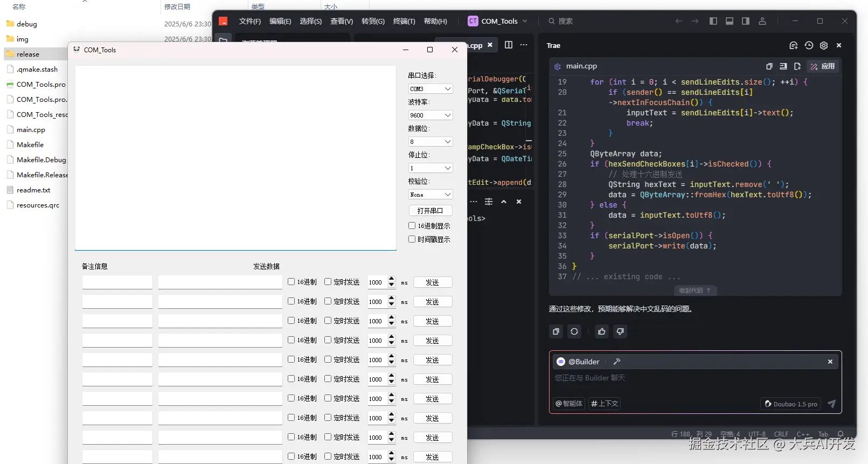
Task: Open the 选择(S) menu
Action: click(x=311, y=21)
